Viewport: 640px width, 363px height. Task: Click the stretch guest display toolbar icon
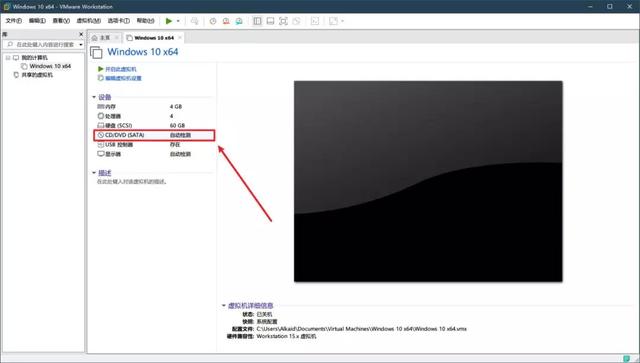(333, 21)
